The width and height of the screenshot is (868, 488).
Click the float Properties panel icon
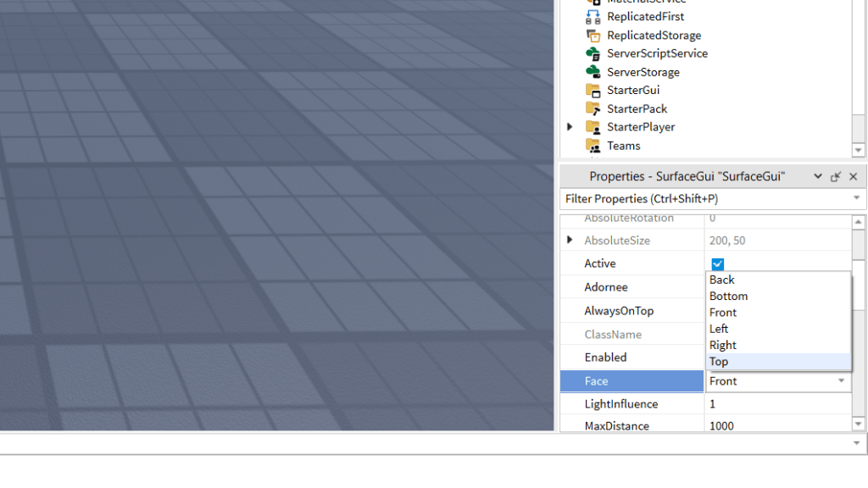pyautogui.click(x=835, y=176)
